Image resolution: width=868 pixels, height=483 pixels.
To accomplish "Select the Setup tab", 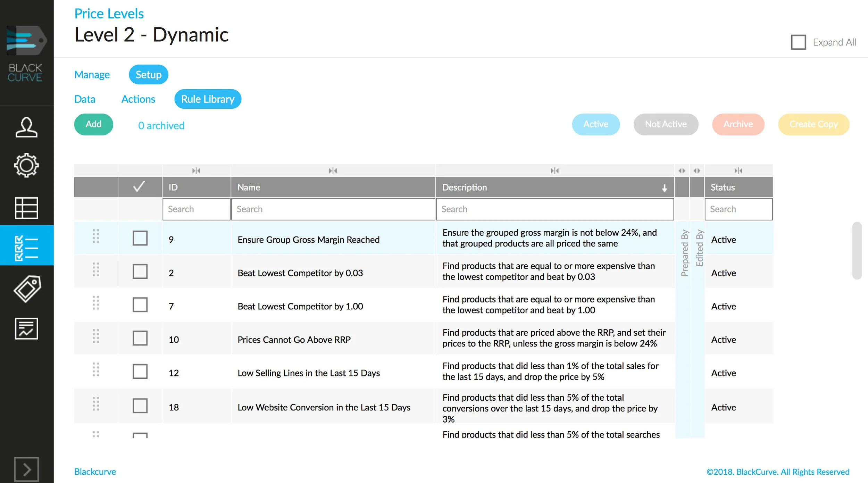I will pyautogui.click(x=148, y=74).
